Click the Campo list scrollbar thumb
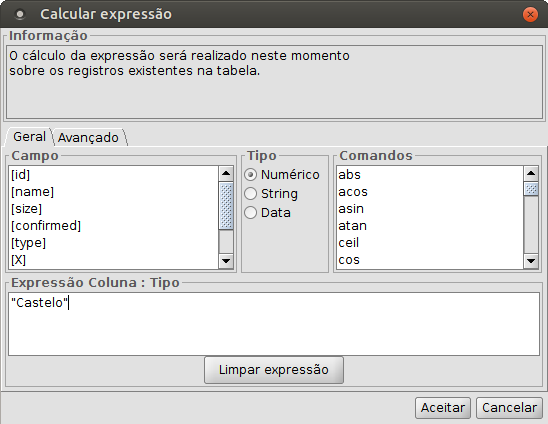The height and width of the screenshot is (424, 548). pos(226,206)
